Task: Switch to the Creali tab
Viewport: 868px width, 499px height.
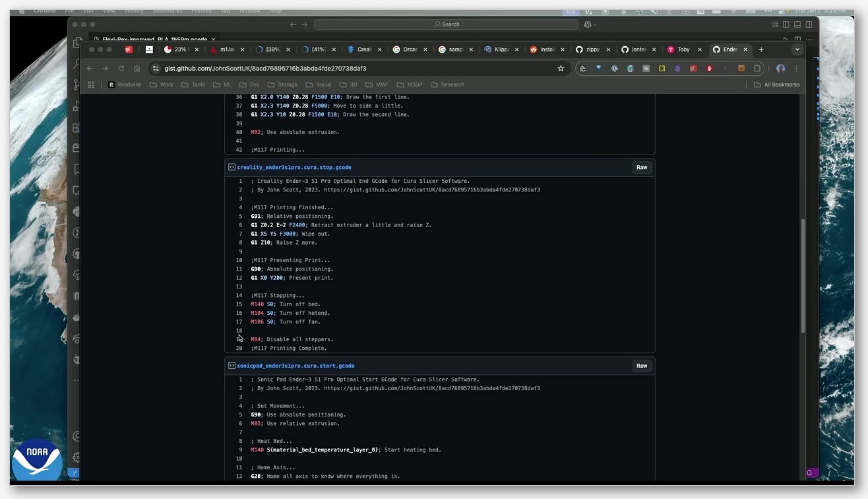Action: pyautogui.click(x=364, y=50)
